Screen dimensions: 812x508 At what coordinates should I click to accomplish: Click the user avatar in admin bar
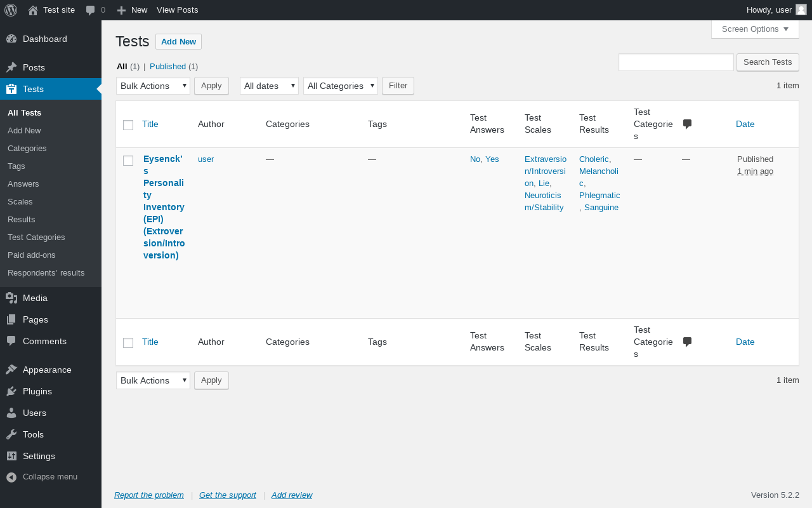click(x=801, y=10)
